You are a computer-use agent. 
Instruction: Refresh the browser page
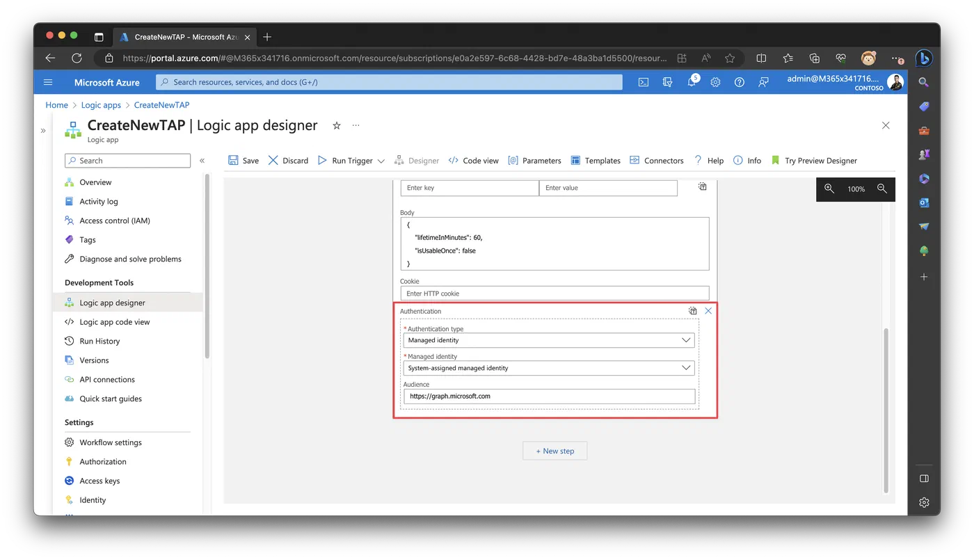pyautogui.click(x=77, y=58)
